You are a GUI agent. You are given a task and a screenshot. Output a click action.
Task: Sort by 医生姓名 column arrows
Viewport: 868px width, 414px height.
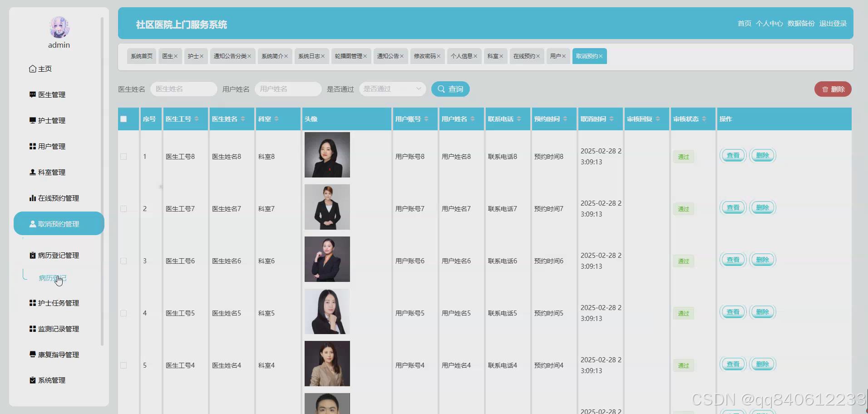coord(243,119)
